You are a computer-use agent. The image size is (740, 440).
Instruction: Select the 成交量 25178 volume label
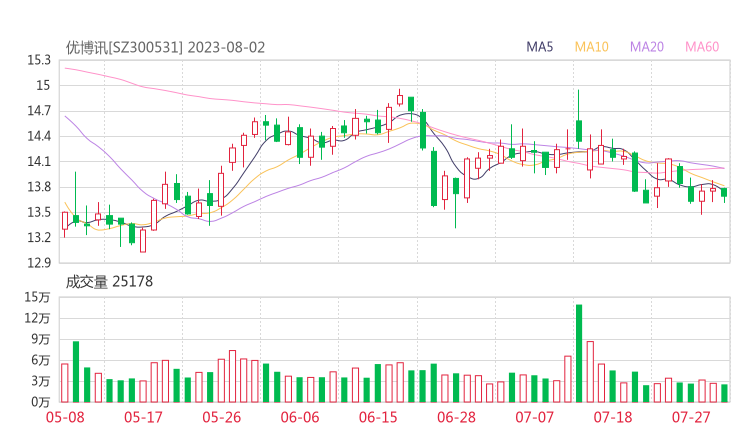click(109, 282)
